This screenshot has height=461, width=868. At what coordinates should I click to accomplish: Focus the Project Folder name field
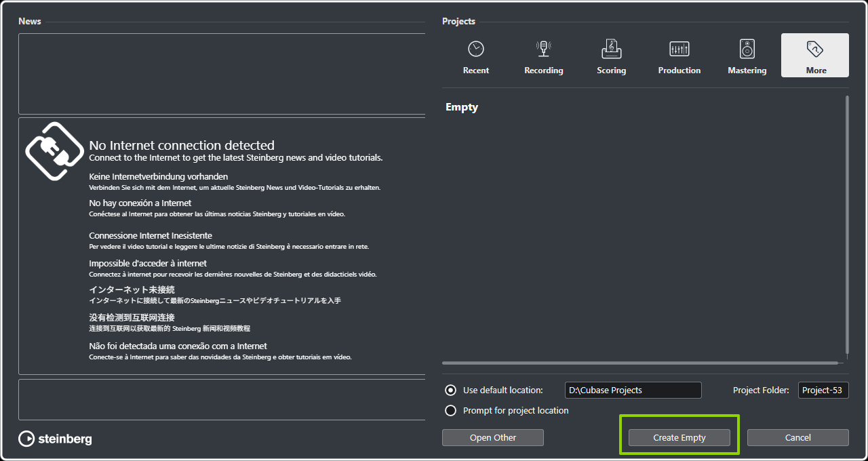[823, 390]
